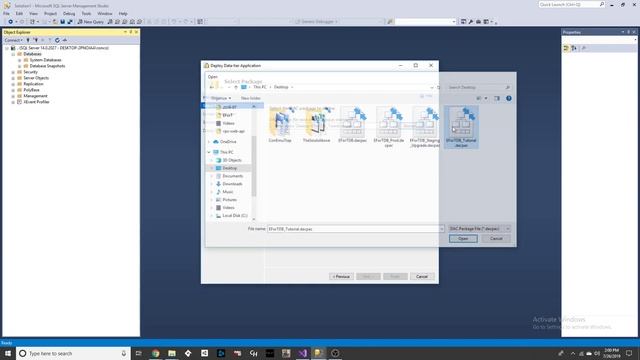Click the back arrow in Open dialog
This screenshot has height=360, width=640.
point(211,87)
